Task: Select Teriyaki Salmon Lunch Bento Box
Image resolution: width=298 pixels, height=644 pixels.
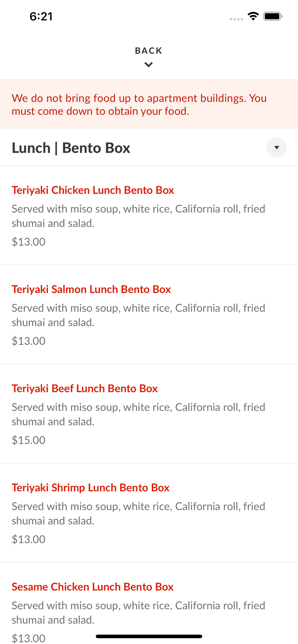Action: pyautogui.click(x=91, y=289)
